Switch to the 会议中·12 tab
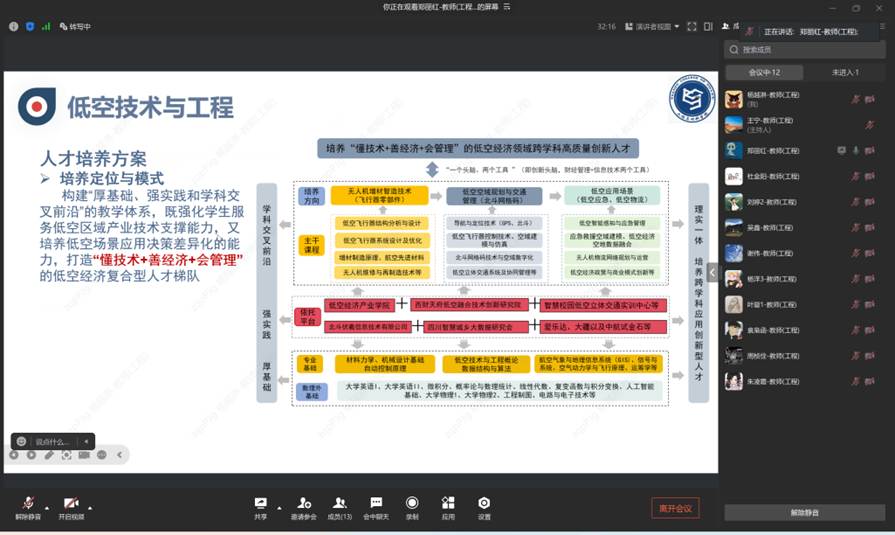Image resolution: width=895 pixels, height=535 pixels. coord(764,72)
